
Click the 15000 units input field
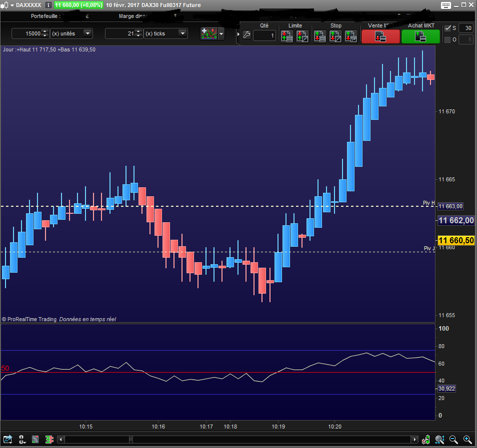[27, 33]
